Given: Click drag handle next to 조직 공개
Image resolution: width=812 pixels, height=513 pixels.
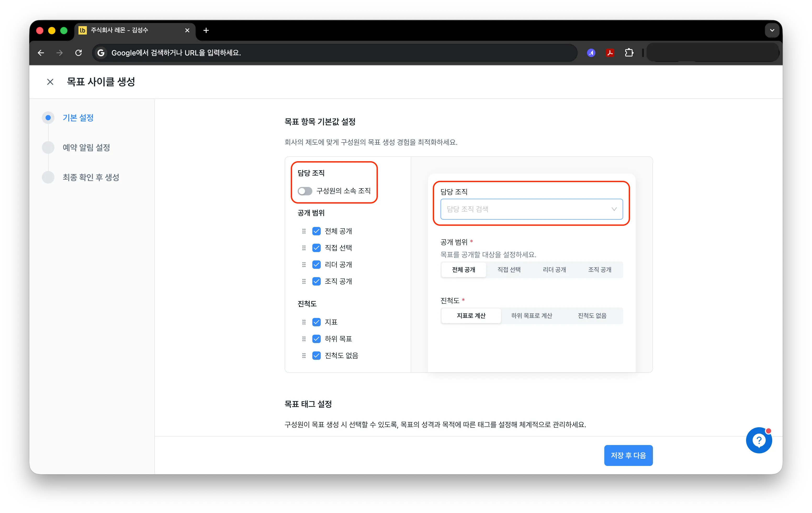Looking at the screenshot, I should click(304, 281).
